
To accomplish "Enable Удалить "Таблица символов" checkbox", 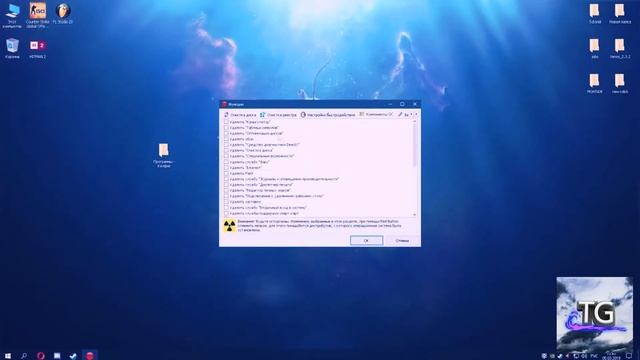I will tap(226, 128).
